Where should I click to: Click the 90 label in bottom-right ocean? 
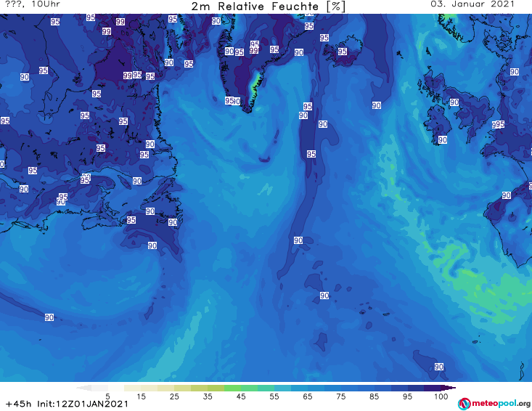(x=439, y=367)
